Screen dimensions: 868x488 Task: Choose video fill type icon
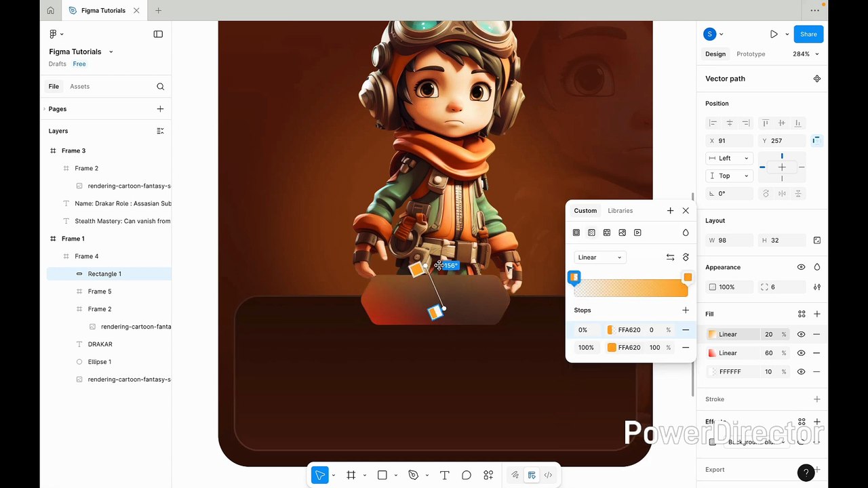[x=637, y=232]
